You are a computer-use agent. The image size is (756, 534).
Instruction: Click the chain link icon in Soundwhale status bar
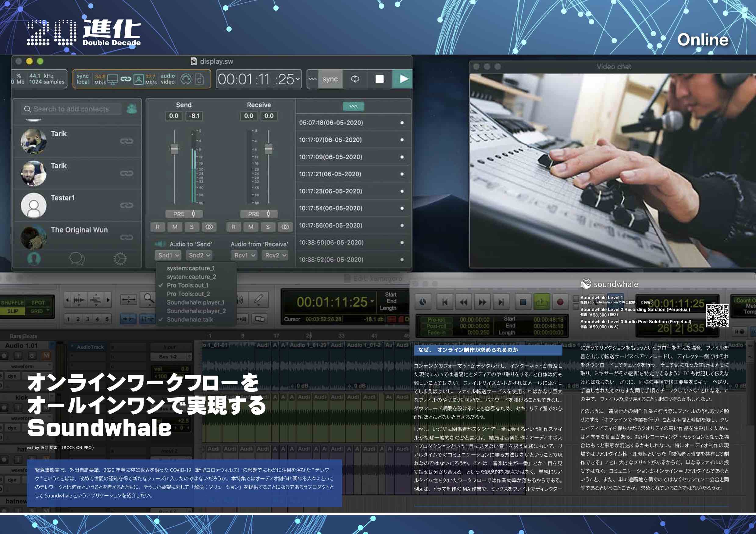click(x=126, y=79)
